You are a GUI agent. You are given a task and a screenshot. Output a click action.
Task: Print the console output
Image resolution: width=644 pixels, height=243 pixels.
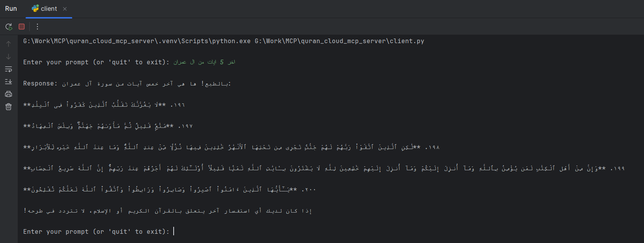[8, 94]
